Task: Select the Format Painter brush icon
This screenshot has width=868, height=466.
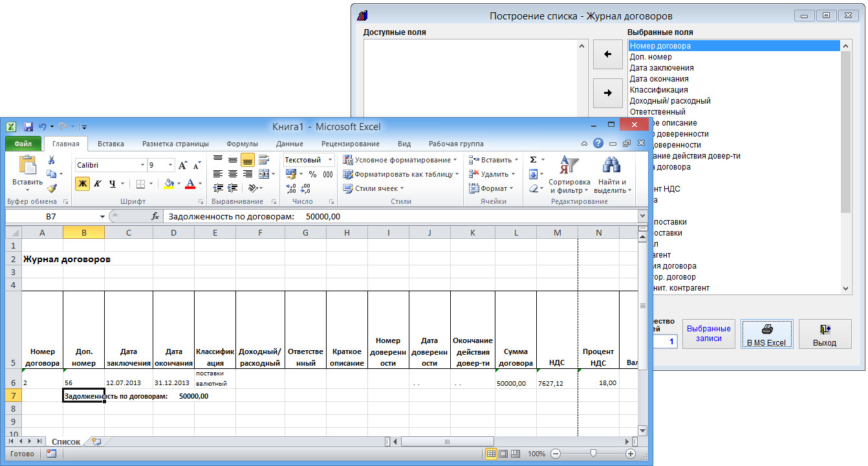Action: tap(52, 188)
